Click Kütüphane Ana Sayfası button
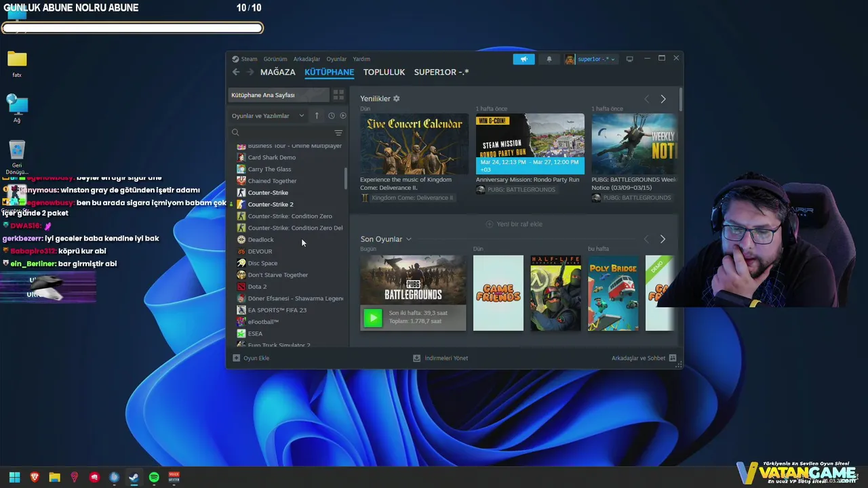This screenshot has width=868, height=488. (x=279, y=95)
